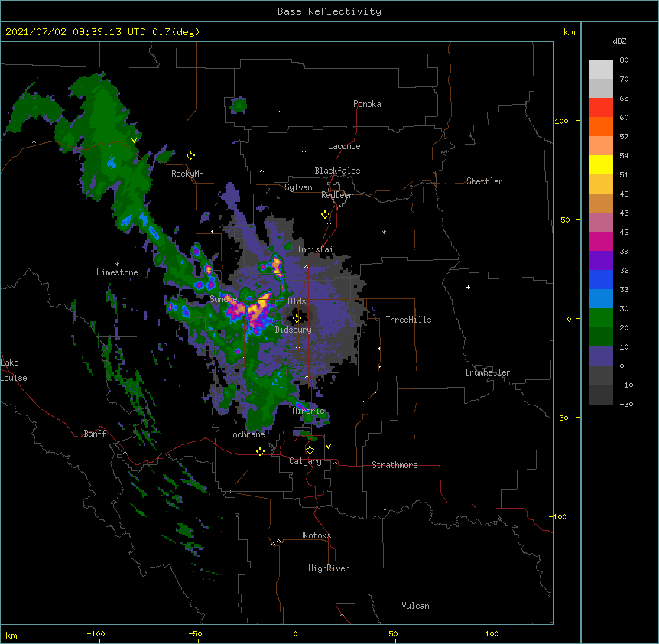
Task: Click the yellow diamond marker below Cochrane
Action: [x=260, y=451]
